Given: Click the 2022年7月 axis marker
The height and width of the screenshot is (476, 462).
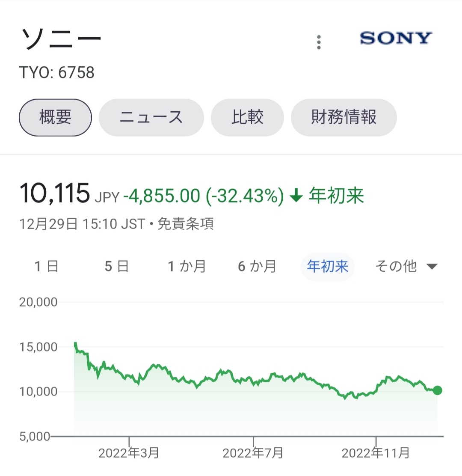Looking at the screenshot, I should pyautogui.click(x=253, y=453).
